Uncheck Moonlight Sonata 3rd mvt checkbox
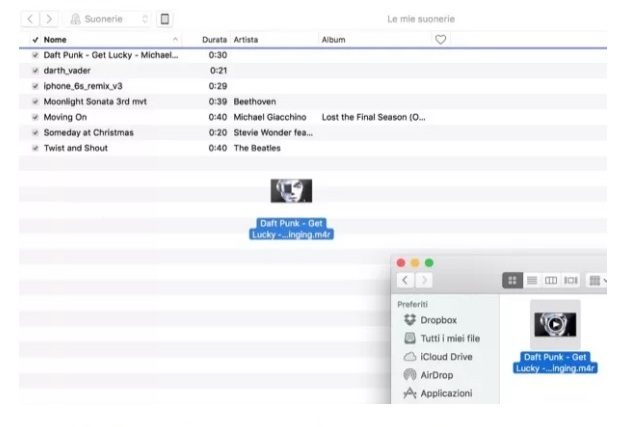The height and width of the screenshot is (427, 634). (35, 101)
